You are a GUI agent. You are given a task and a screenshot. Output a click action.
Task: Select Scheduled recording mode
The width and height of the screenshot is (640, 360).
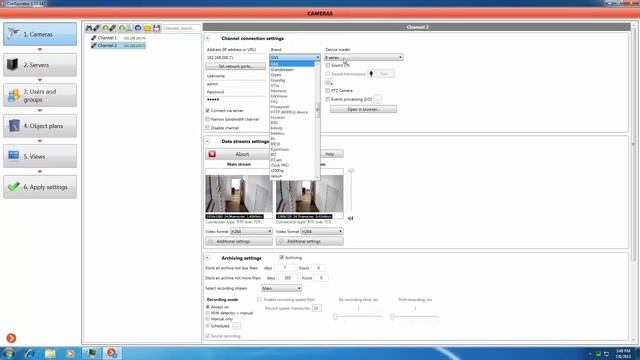(x=207, y=326)
